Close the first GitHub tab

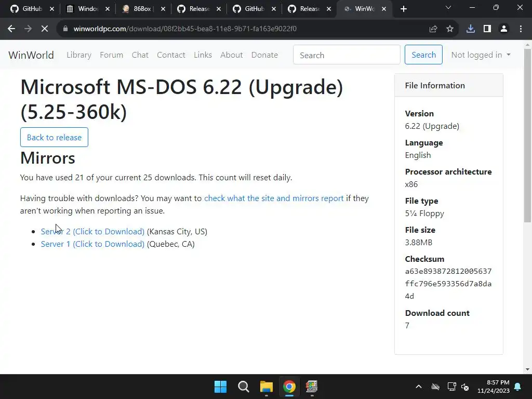pyautogui.click(x=51, y=9)
